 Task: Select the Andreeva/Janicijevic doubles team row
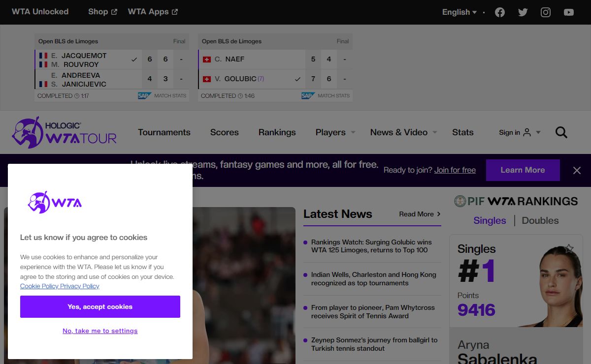click(89, 79)
